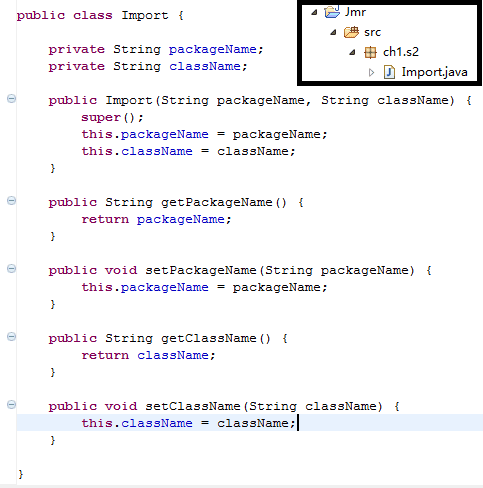Viewport: 483px width, 488px height.
Task: Collapse the src folder tree node
Action: pyautogui.click(x=333, y=33)
